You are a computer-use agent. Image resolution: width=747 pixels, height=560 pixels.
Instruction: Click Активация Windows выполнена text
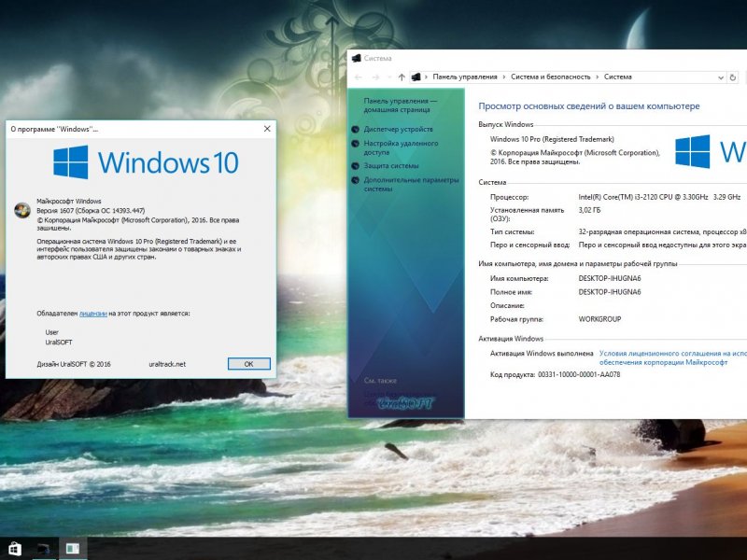point(542,354)
